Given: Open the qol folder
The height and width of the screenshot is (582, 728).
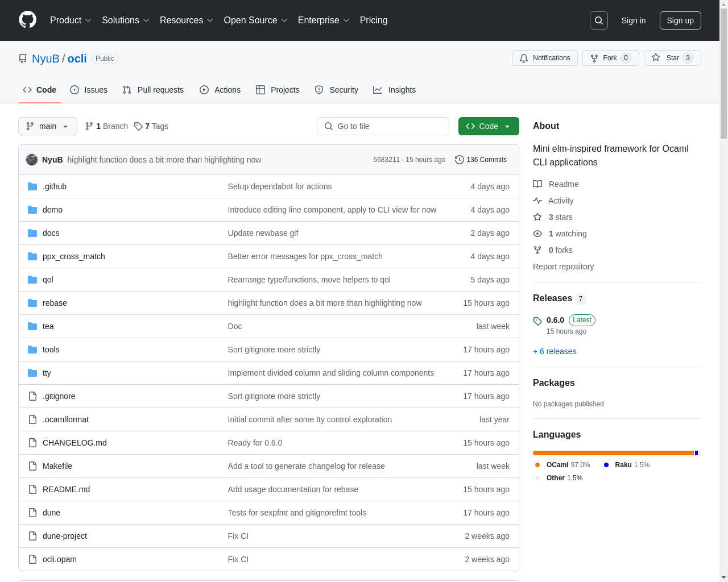Looking at the screenshot, I should point(48,280).
